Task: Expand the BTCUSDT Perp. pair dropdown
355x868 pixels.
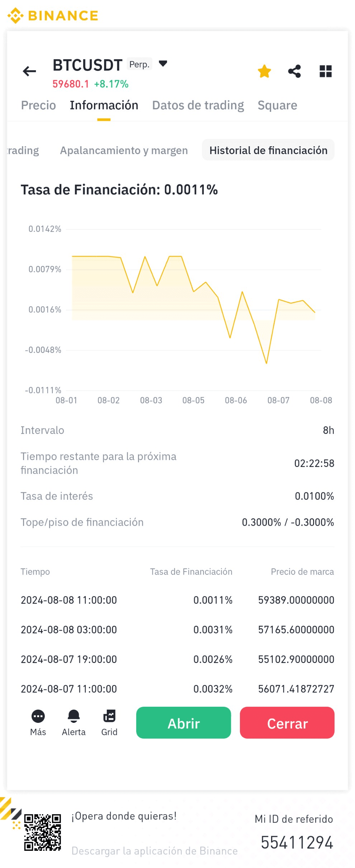Action: (x=163, y=64)
